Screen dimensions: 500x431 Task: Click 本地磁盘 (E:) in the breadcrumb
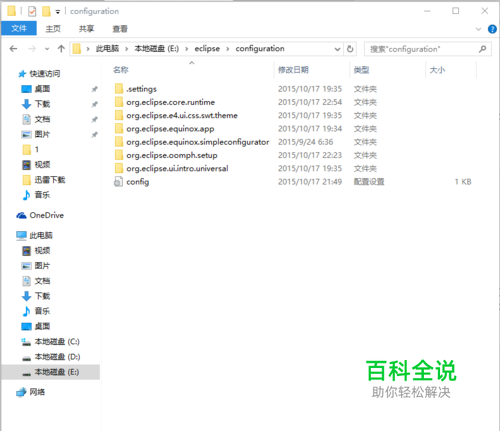click(157, 49)
